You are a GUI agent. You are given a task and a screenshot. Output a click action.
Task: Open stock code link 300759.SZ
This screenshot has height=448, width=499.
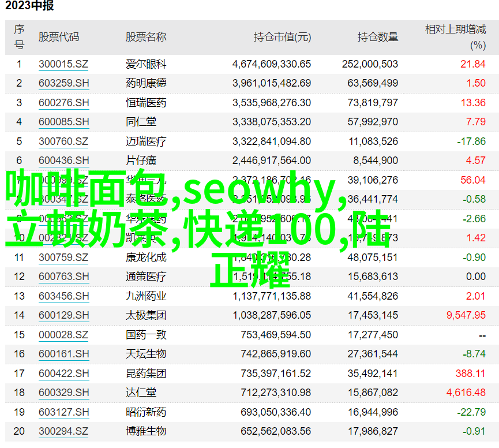(63, 257)
